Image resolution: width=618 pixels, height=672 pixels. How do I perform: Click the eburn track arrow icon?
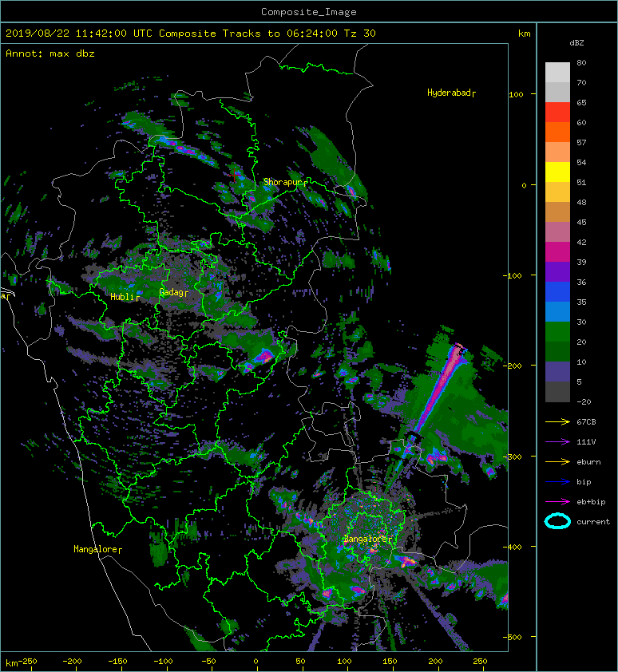click(557, 461)
